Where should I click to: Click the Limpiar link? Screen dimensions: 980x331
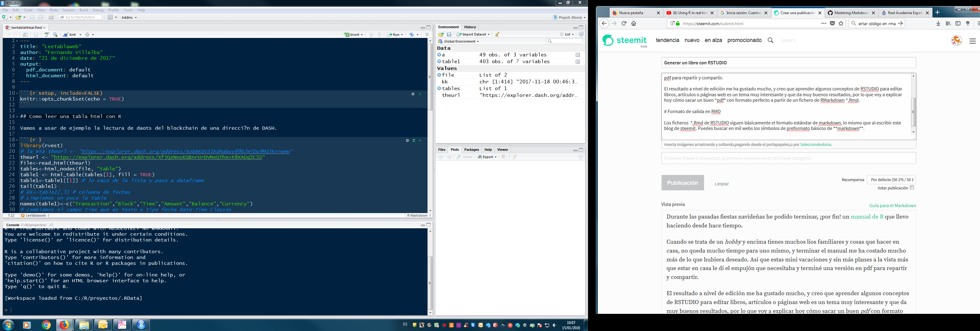click(721, 184)
